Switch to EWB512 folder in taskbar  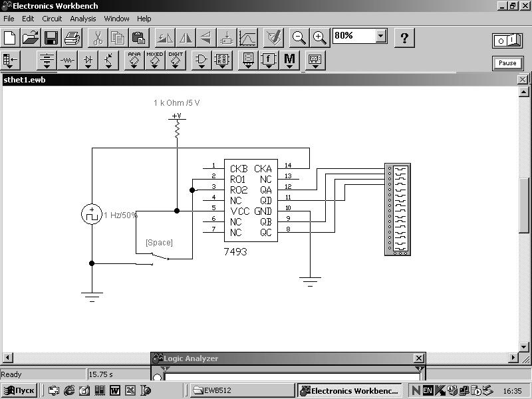(241, 390)
